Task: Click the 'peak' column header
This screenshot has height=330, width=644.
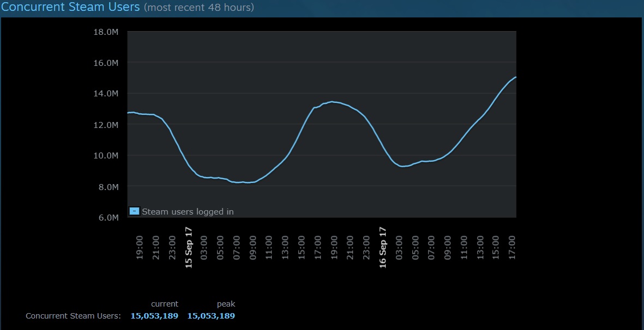Action: (x=226, y=304)
